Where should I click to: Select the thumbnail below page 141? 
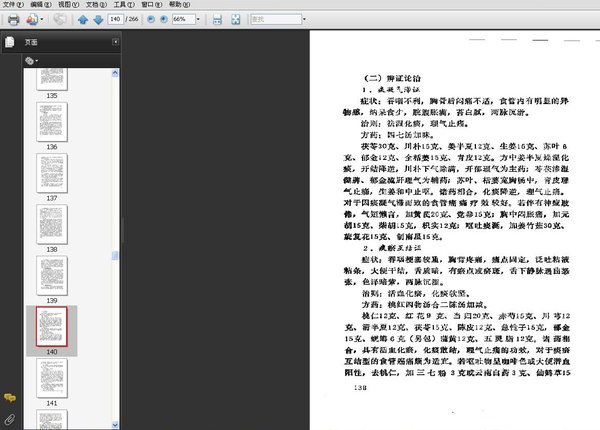pyautogui.click(x=52, y=419)
